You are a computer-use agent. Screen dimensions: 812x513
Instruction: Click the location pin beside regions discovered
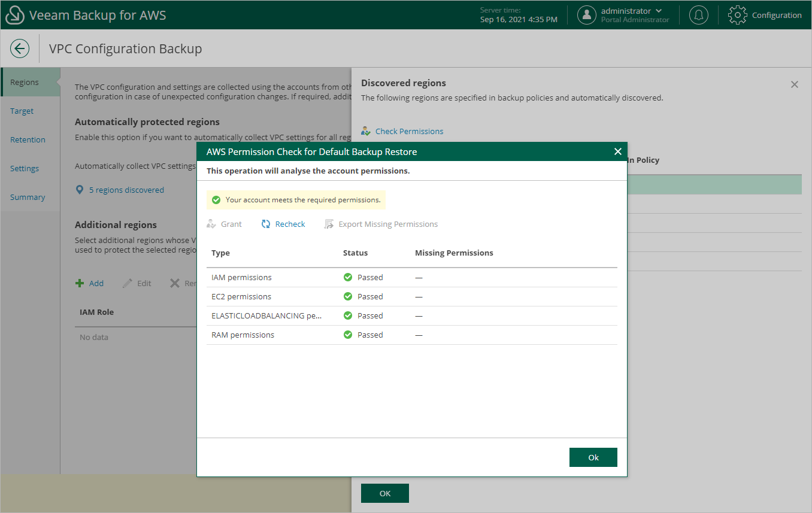tap(80, 190)
